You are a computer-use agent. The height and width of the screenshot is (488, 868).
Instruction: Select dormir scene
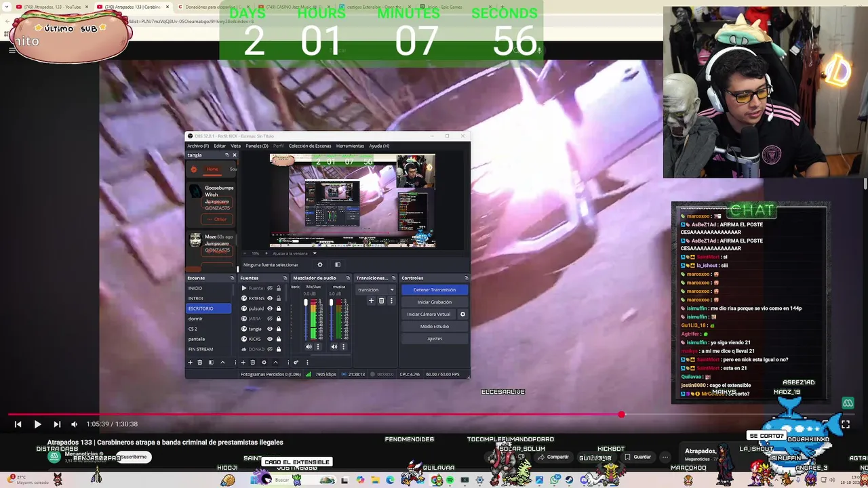point(209,319)
